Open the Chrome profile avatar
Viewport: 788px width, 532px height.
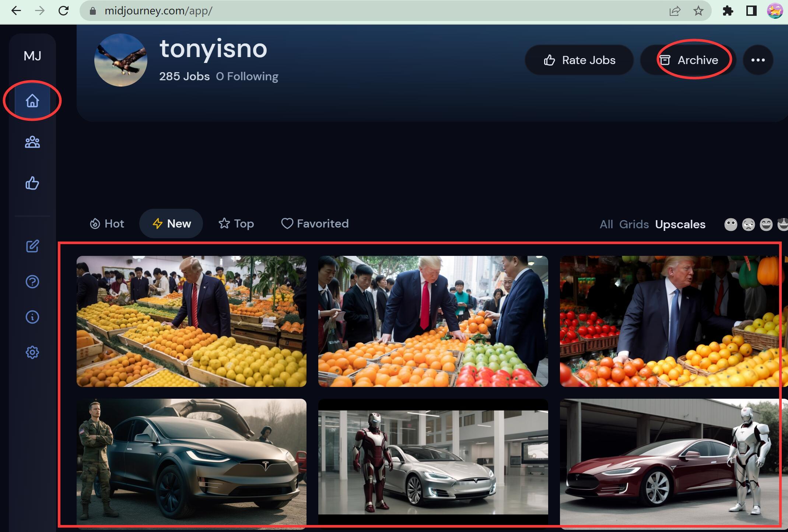(x=775, y=11)
